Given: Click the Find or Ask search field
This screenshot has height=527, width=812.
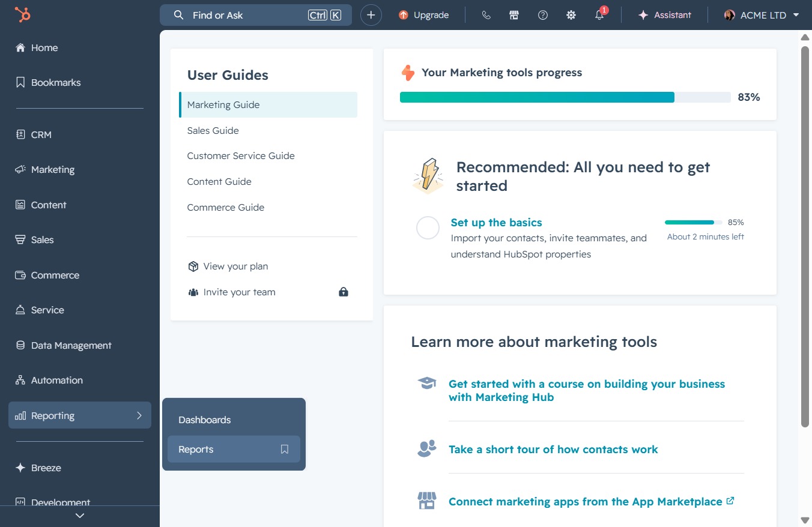Looking at the screenshot, I should 256,15.
